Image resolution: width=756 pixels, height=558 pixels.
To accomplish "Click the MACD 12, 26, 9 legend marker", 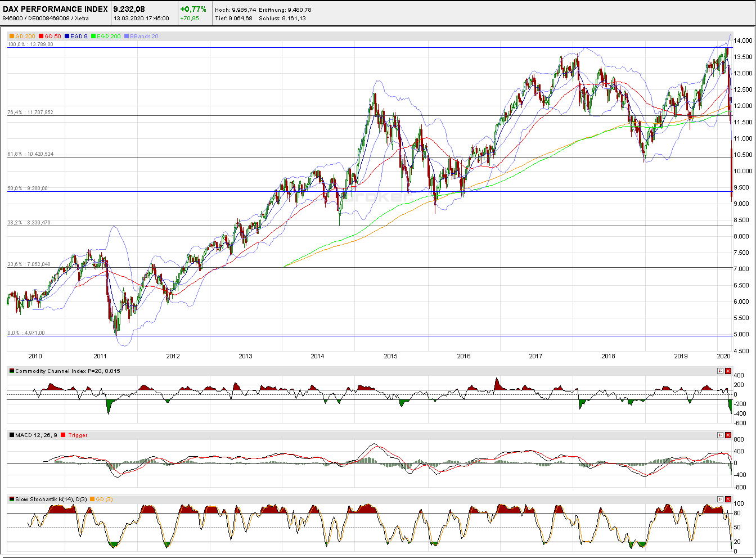I will (x=12, y=435).
